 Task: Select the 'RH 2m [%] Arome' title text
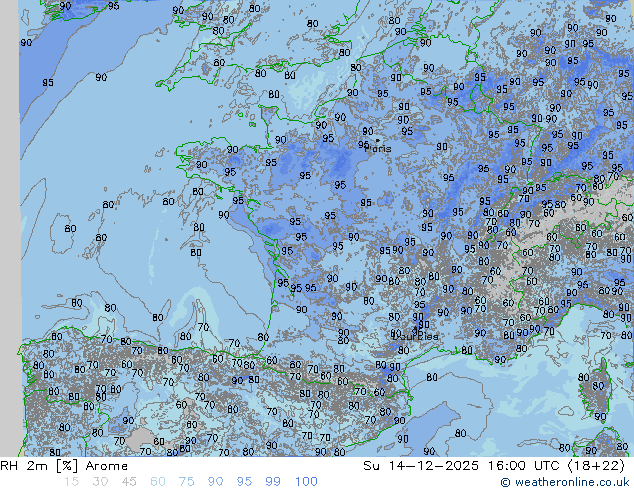coord(64,466)
